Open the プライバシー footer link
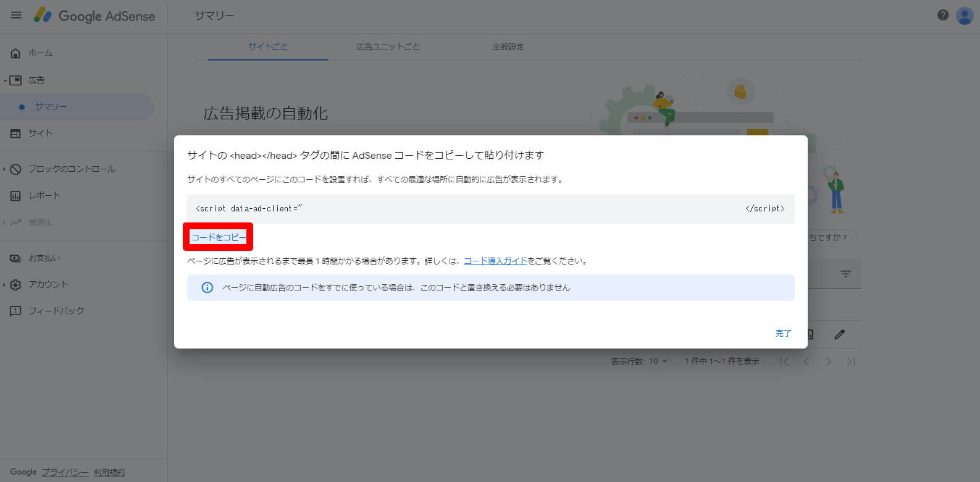Screen dimensions: 980x482 click(x=65, y=472)
